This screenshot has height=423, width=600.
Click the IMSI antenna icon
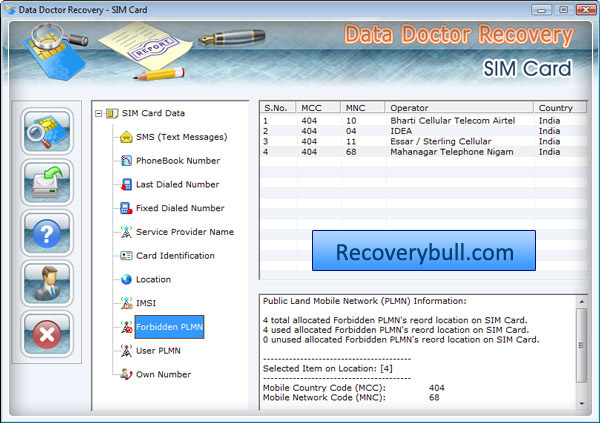coord(126,303)
